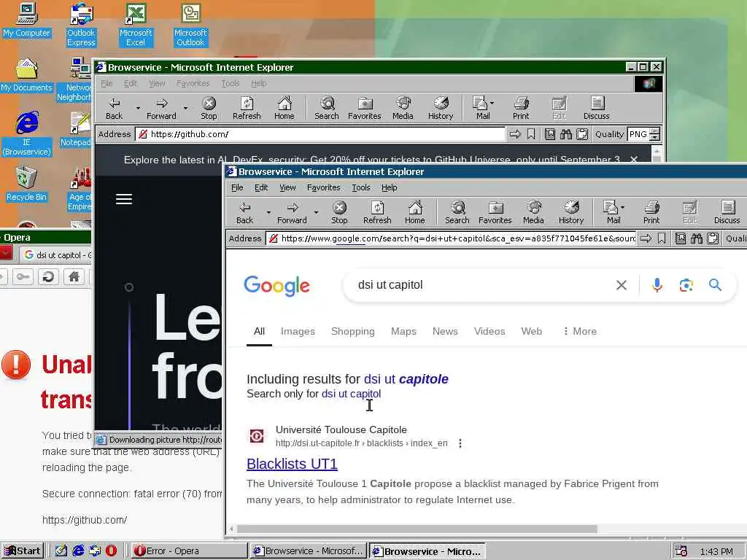Image resolution: width=747 pixels, height=560 pixels.
Task: Click Discuss in the front Google window toolbar
Action: click(727, 212)
